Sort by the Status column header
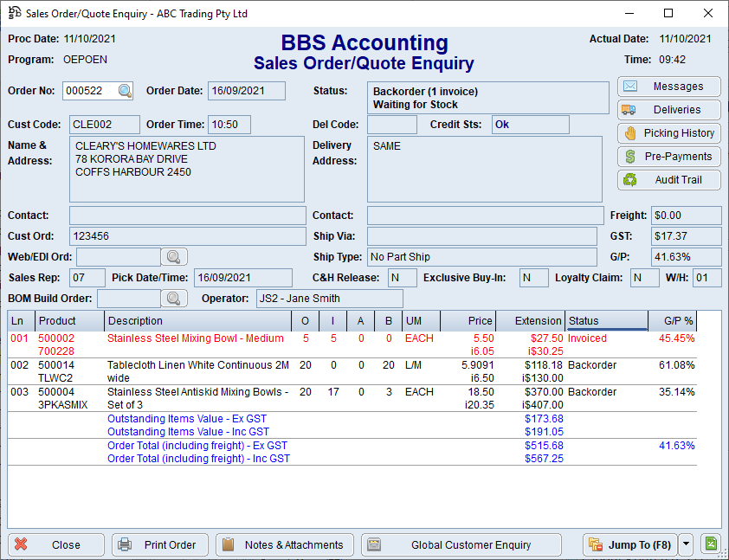This screenshot has width=729, height=560. [605, 321]
